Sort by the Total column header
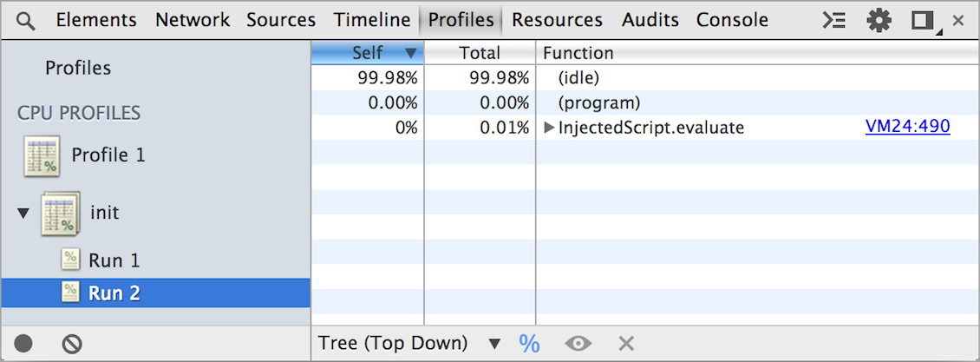 pos(480,53)
